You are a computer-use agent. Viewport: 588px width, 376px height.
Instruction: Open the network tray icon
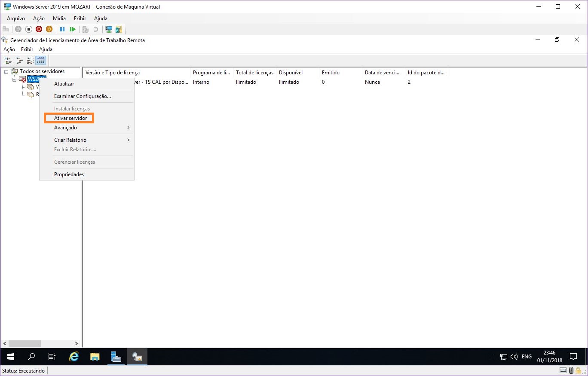(504, 357)
